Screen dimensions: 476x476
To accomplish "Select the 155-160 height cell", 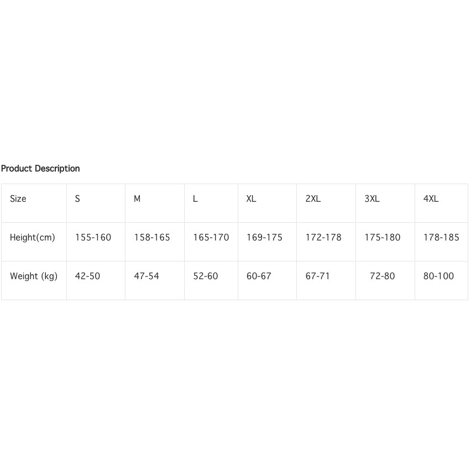I will click(x=93, y=238).
